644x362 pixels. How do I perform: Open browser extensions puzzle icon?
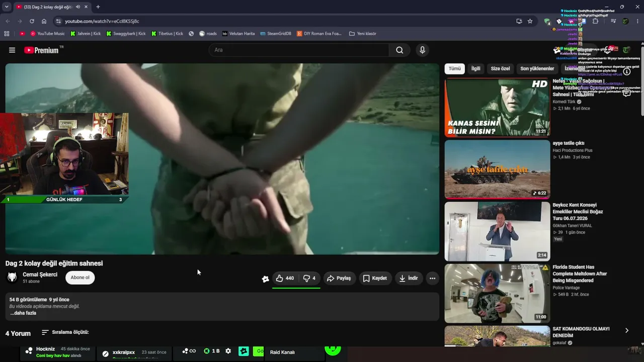tap(596, 21)
